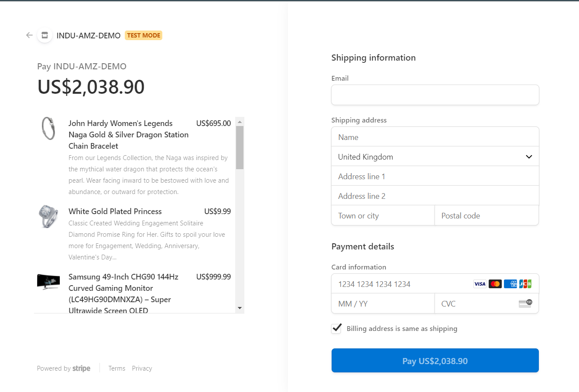Click the Samsung monitor product thumbnail

tap(48, 281)
